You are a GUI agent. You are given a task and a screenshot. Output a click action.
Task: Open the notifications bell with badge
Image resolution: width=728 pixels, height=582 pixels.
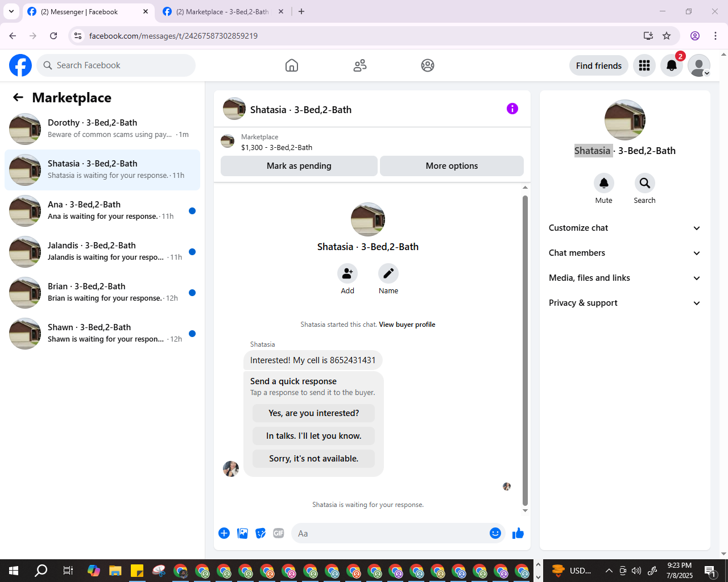[672, 65]
